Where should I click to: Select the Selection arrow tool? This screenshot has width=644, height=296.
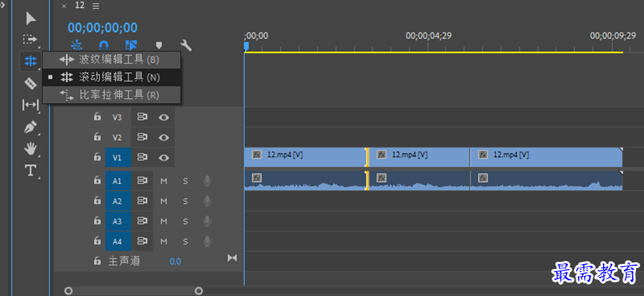(31, 19)
